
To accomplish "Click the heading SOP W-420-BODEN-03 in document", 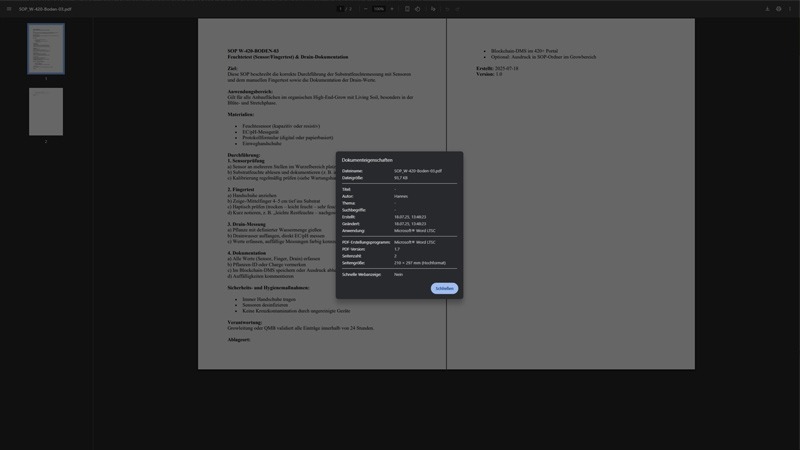I will [253, 51].
